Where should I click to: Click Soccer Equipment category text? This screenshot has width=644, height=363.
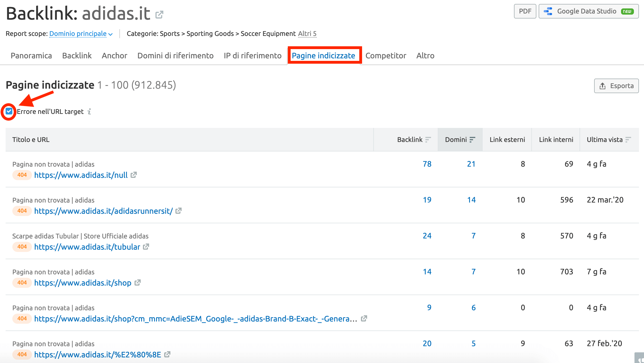click(268, 34)
